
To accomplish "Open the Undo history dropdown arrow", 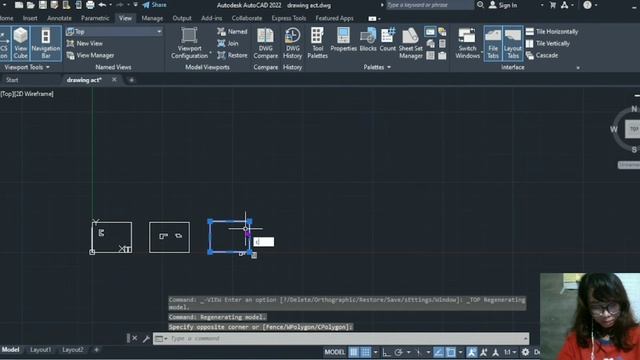I will click(111, 5).
